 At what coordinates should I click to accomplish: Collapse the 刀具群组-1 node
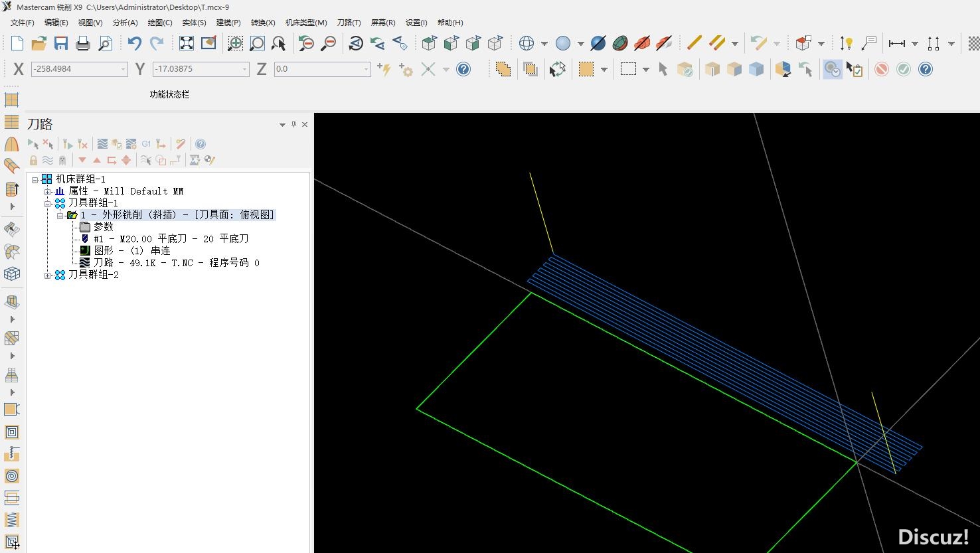point(48,203)
